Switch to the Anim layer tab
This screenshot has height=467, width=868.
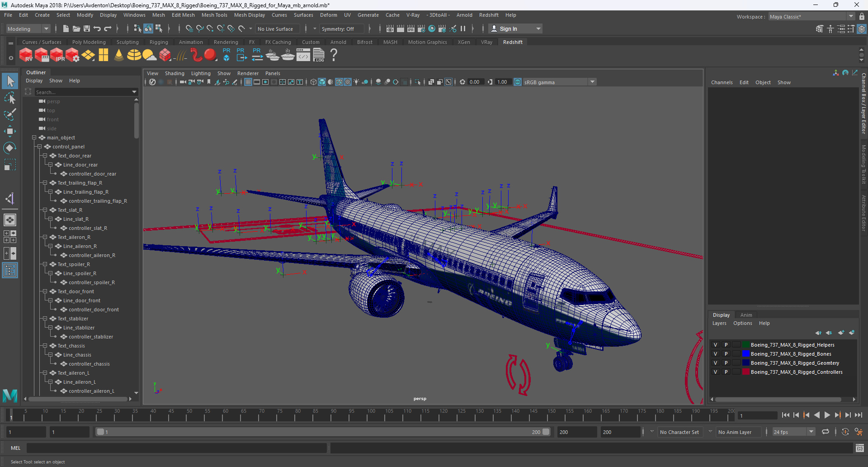[746, 315]
